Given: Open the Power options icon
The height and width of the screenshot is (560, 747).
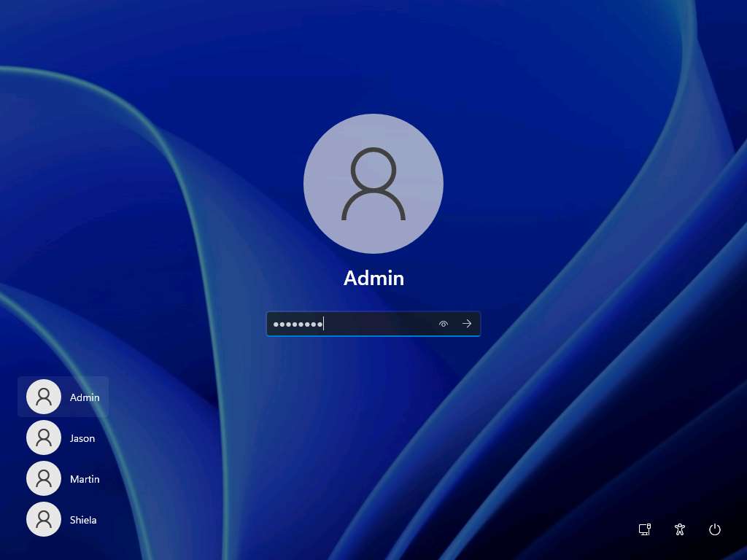Looking at the screenshot, I should pos(715,529).
